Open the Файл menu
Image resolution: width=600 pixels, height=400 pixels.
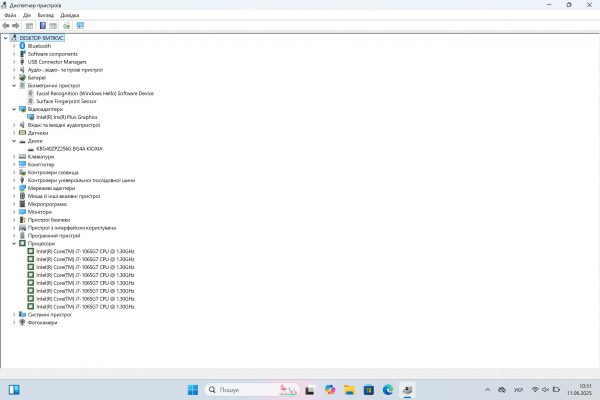coord(10,15)
